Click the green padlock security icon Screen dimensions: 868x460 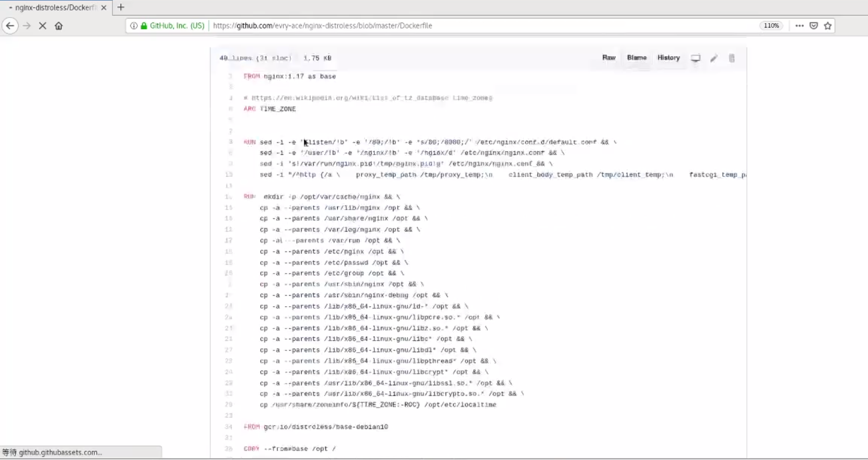point(144,26)
